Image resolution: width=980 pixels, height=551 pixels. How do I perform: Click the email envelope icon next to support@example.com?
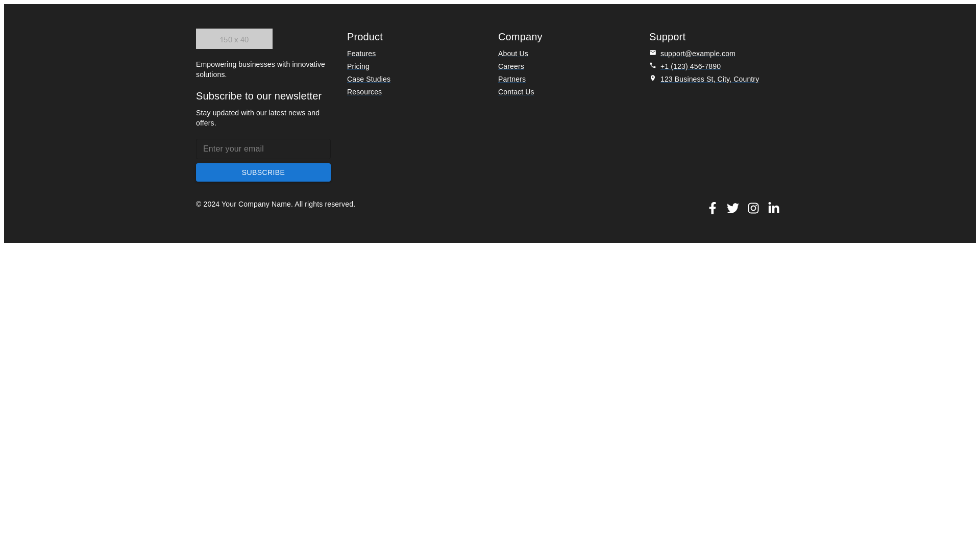(653, 53)
